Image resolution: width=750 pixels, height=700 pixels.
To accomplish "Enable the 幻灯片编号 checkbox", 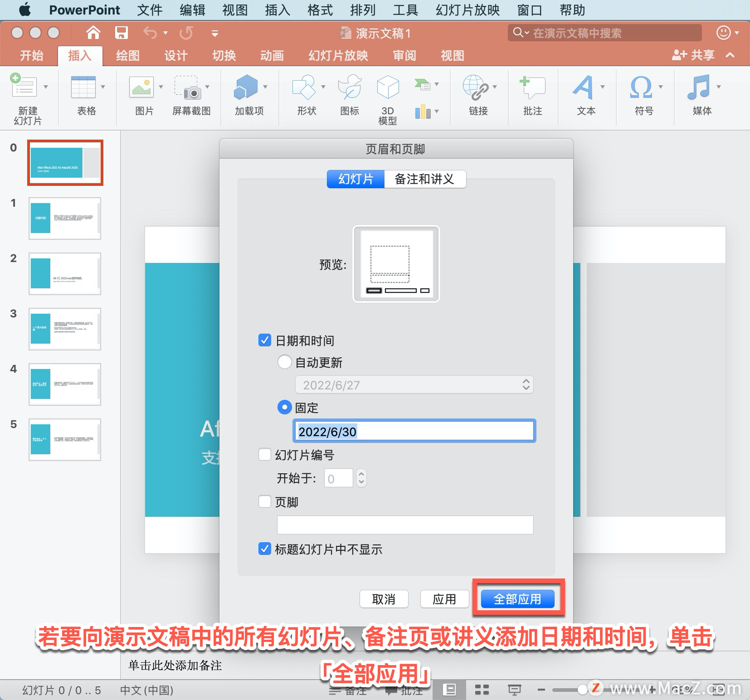I will (265, 454).
